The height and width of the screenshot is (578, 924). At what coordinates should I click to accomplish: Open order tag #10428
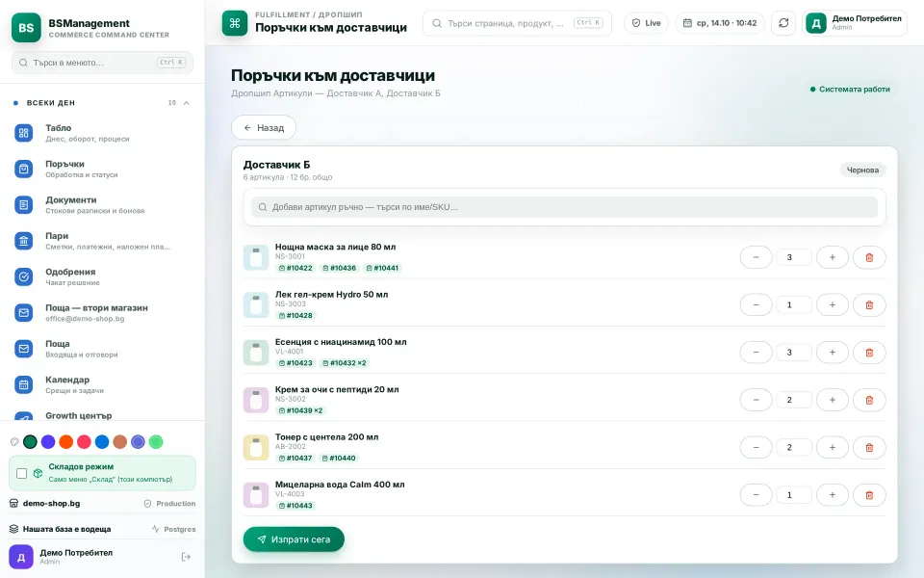click(x=295, y=316)
